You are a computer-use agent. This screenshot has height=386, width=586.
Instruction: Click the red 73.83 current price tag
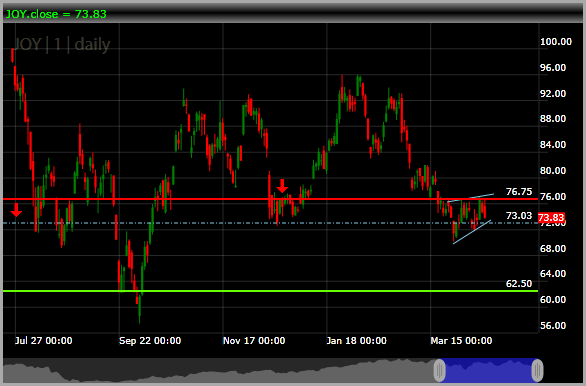[551, 217]
